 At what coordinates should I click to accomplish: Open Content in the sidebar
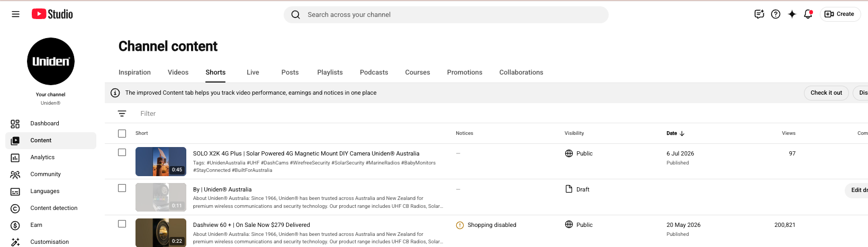click(x=51, y=141)
